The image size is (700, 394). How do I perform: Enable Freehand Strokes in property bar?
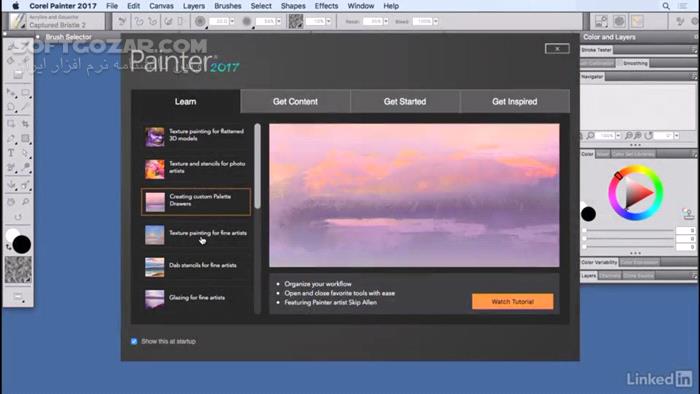click(x=139, y=21)
